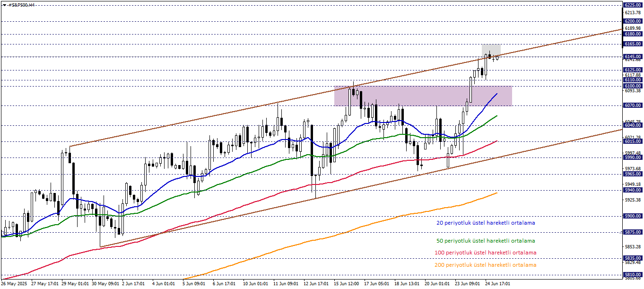Image resolution: width=644 pixels, height=289 pixels.
Task: Select the purple shaded rectangle zone
Action: tap(423, 96)
